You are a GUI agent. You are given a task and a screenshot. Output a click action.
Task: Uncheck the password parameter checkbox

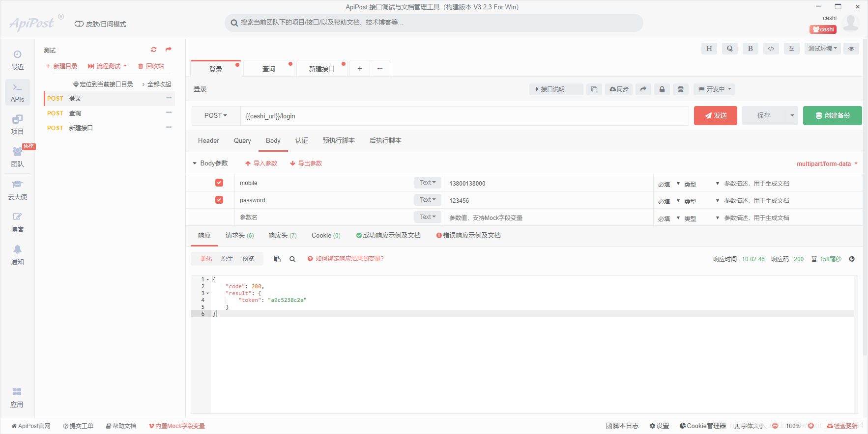click(x=219, y=200)
